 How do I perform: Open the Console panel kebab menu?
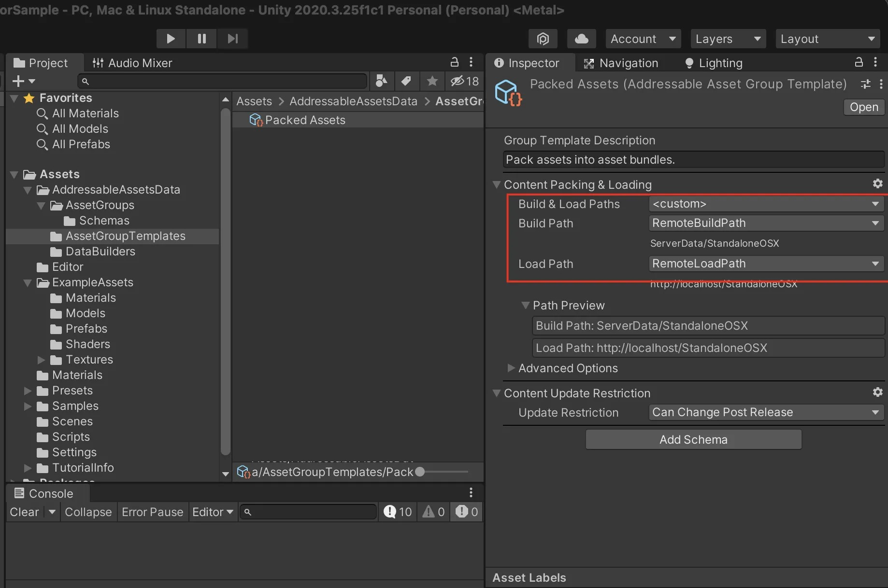pyautogui.click(x=471, y=492)
